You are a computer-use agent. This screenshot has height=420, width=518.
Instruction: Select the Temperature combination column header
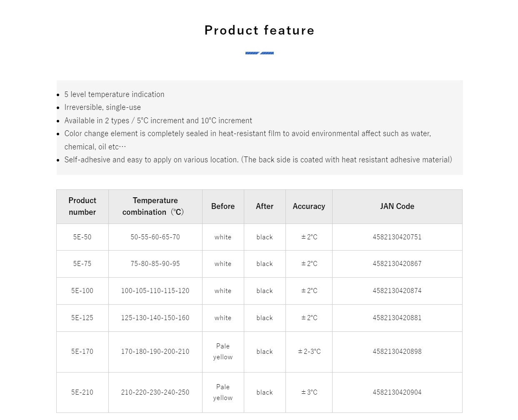click(155, 206)
